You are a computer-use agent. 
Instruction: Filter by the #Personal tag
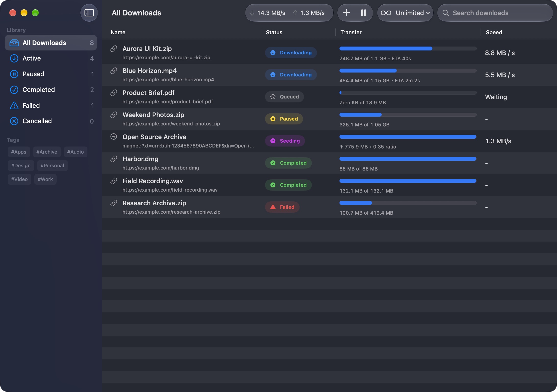pyautogui.click(x=52, y=166)
